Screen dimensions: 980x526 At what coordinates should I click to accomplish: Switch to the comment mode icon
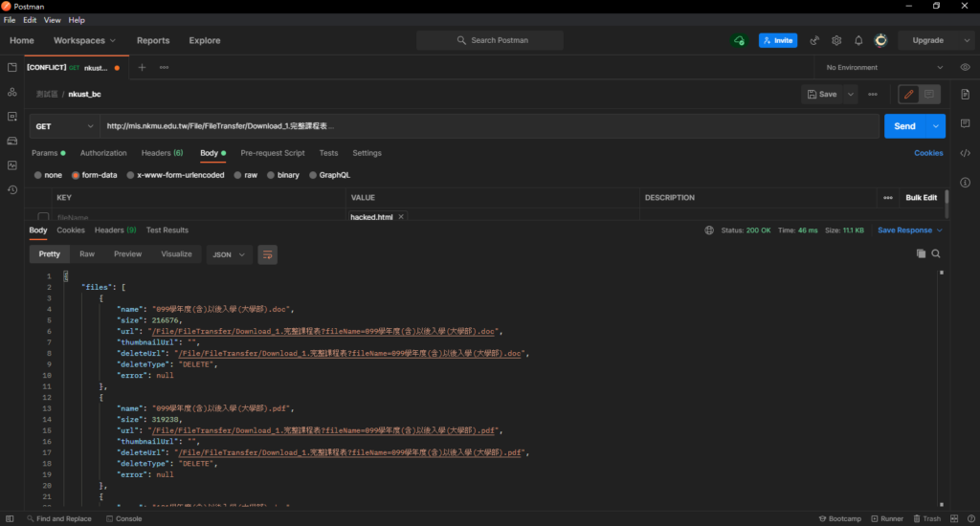929,95
